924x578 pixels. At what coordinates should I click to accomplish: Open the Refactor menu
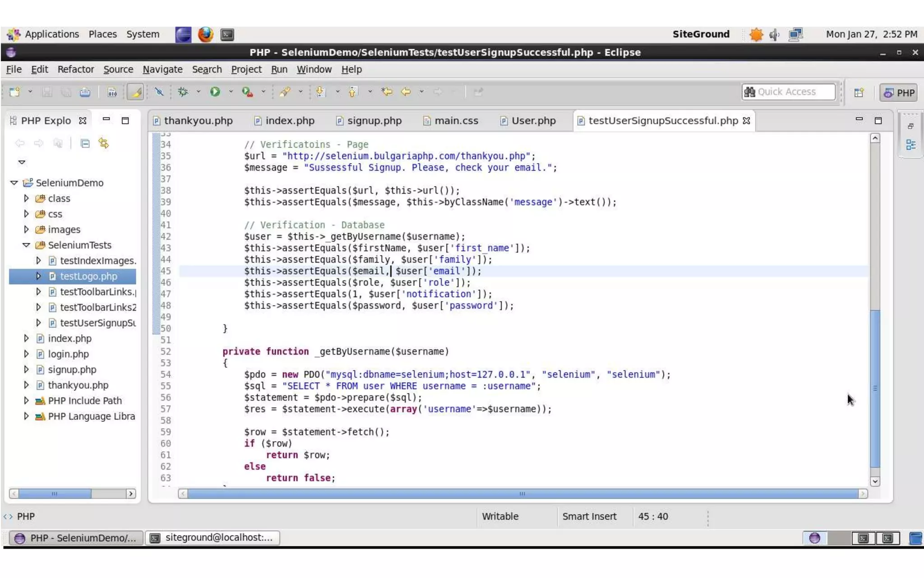pyautogui.click(x=75, y=70)
